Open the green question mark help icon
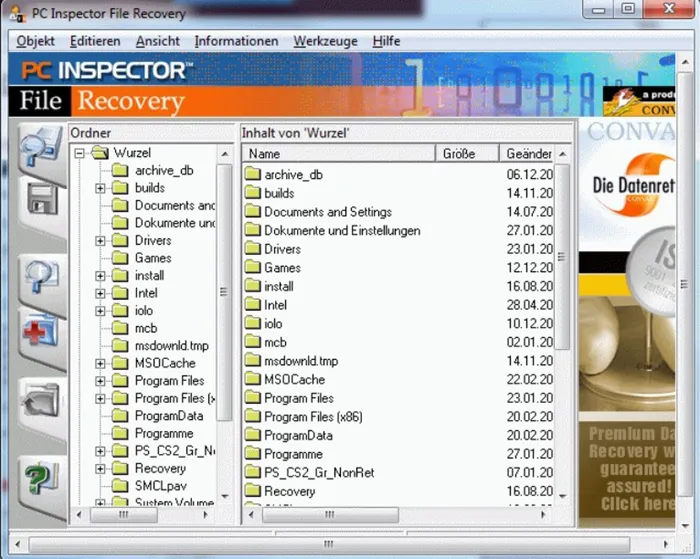Screen dimensions: 700x559 (x=41, y=478)
